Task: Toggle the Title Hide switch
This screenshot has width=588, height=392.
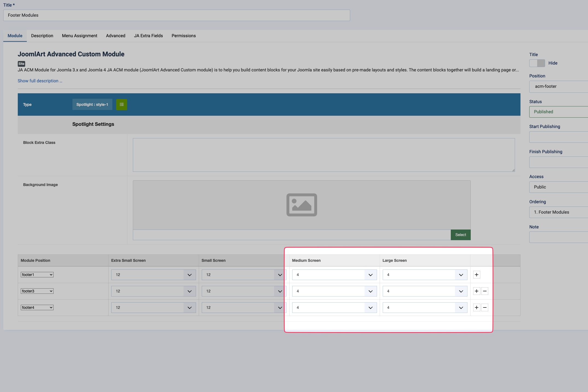Action: 537,63
